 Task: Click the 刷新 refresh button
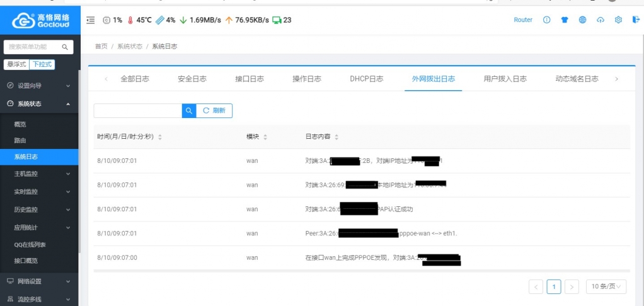(x=214, y=110)
